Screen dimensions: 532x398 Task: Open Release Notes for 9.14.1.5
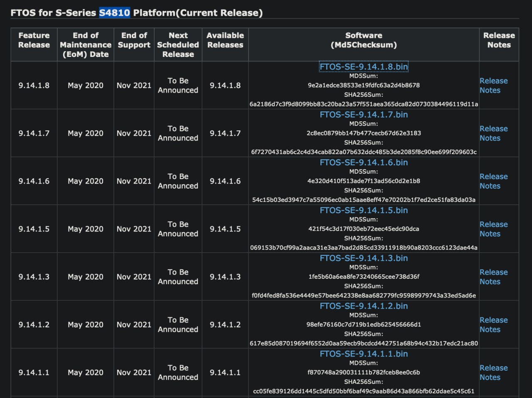point(493,229)
